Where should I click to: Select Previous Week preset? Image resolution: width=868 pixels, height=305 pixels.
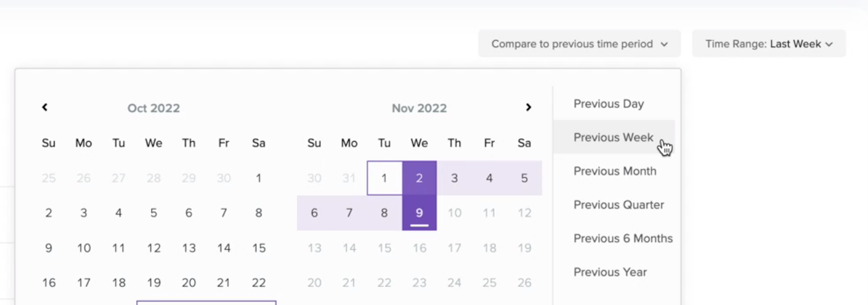click(x=613, y=137)
